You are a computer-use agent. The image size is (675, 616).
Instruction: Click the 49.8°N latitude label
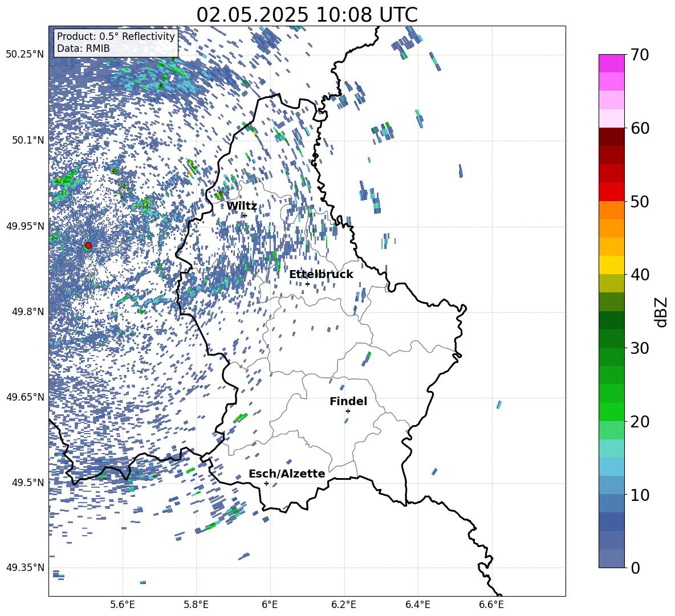pyautogui.click(x=28, y=312)
